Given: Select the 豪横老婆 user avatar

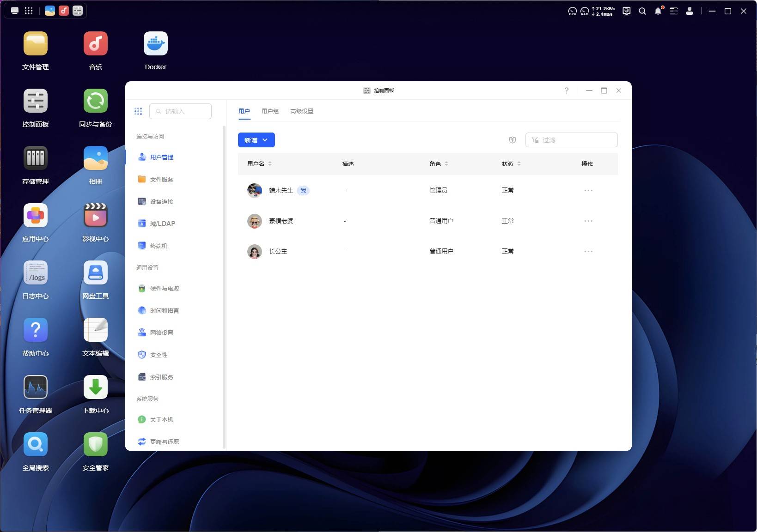Looking at the screenshot, I should pos(255,221).
